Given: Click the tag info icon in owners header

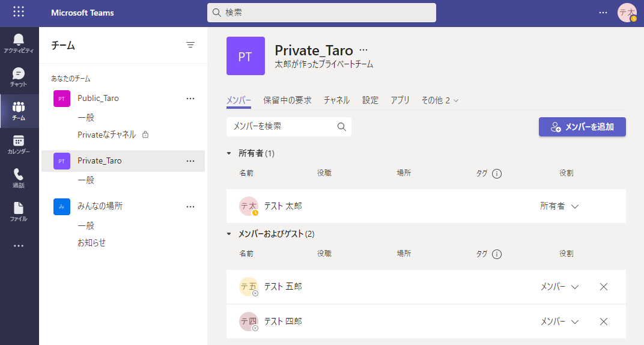Looking at the screenshot, I should point(497,174).
